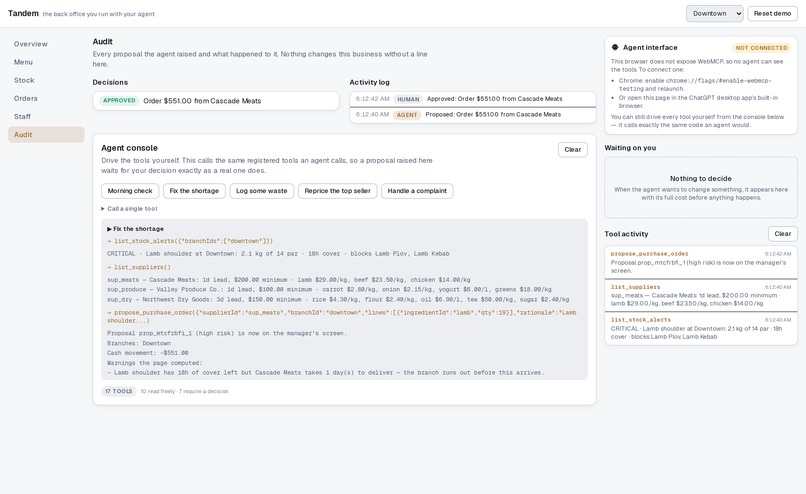Select the AGENT Proposed activity log entry

[473, 115]
